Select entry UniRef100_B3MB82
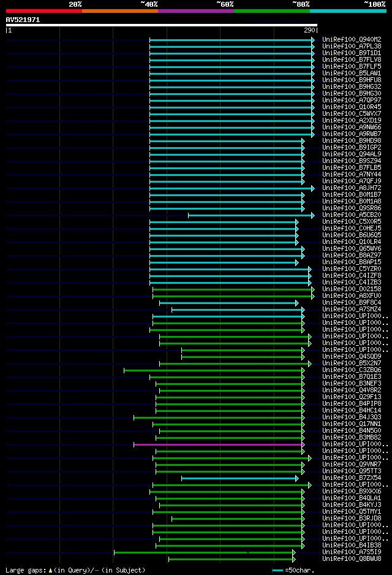Viewport: 392px width, 575px height. [x=352, y=438]
